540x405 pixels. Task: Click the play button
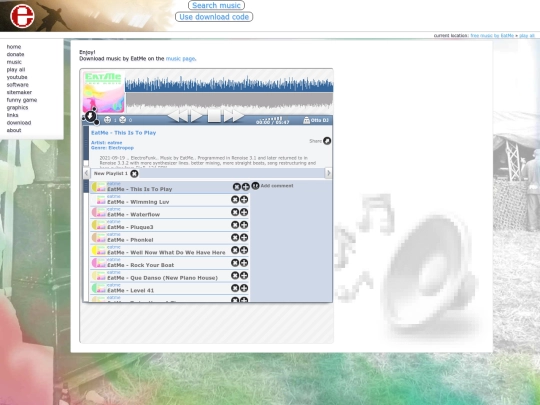[x=197, y=116]
